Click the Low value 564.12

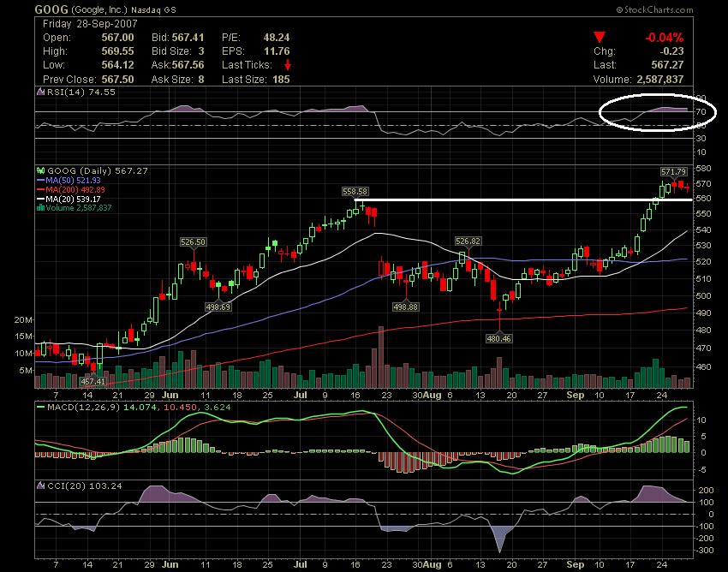tap(117, 65)
